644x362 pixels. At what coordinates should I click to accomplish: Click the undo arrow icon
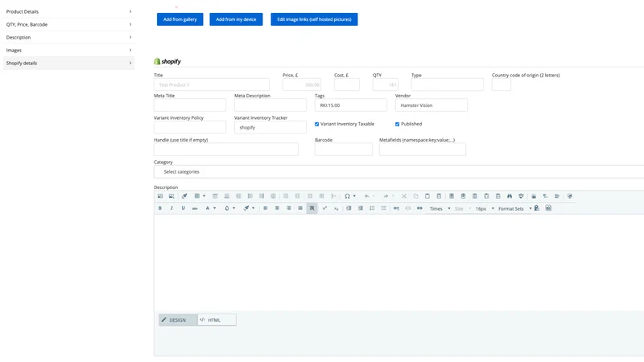(x=367, y=196)
